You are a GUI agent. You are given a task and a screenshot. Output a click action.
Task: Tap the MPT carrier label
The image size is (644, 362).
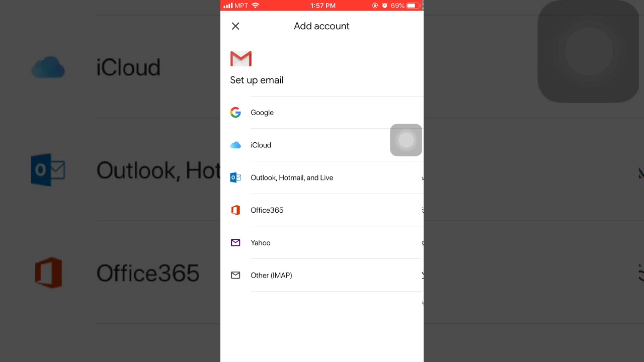pyautogui.click(x=242, y=6)
